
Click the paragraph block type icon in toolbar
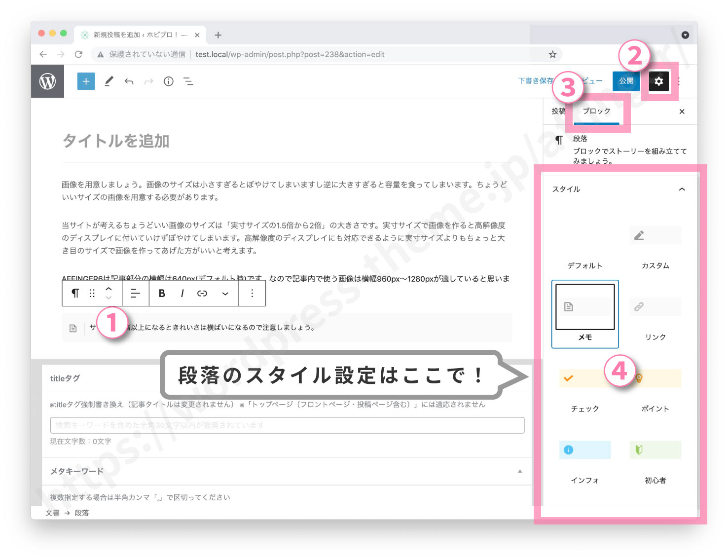coord(75,293)
